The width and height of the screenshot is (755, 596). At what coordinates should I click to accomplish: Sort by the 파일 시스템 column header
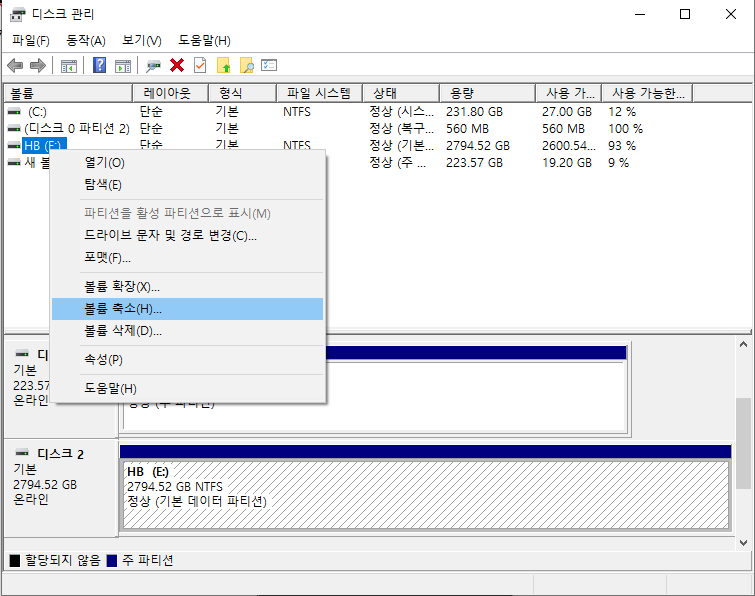click(319, 93)
